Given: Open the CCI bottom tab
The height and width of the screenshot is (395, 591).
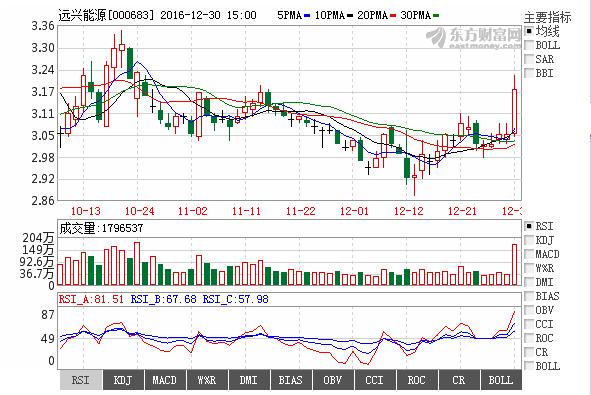Looking at the screenshot, I should (x=375, y=380).
